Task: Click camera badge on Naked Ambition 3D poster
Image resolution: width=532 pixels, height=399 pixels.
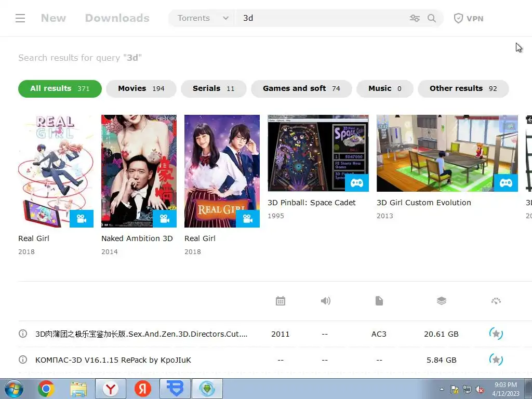Action: (x=165, y=219)
